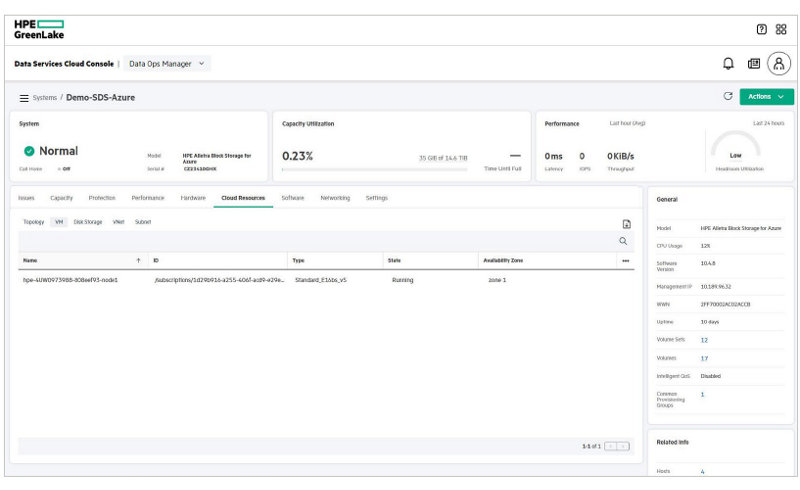Select the Disk Storage sub-tab
Image resolution: width=800 pixels, height=490 pixels.
(x=88, y=222)
